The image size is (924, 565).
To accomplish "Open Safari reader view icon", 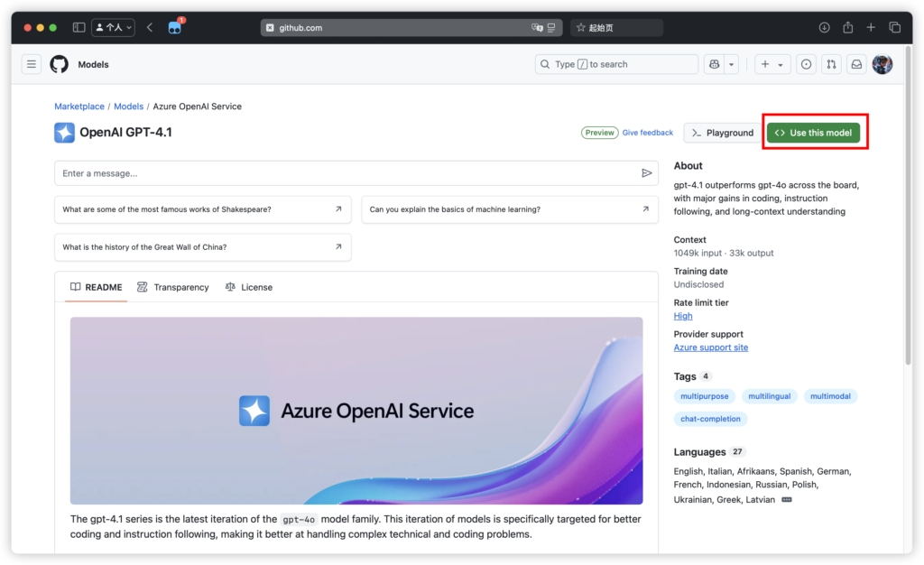I will pyautogui.click(x=551, y=28).
